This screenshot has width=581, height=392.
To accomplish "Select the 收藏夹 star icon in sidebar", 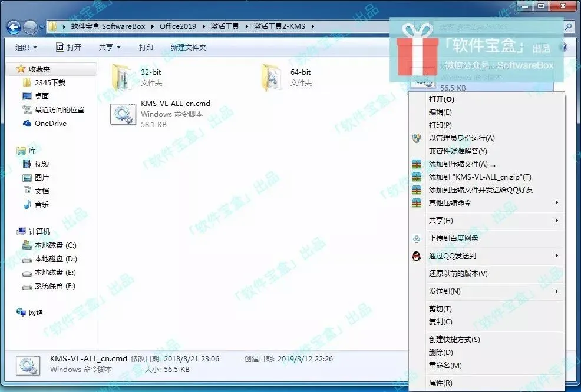I will pos(21,69).
